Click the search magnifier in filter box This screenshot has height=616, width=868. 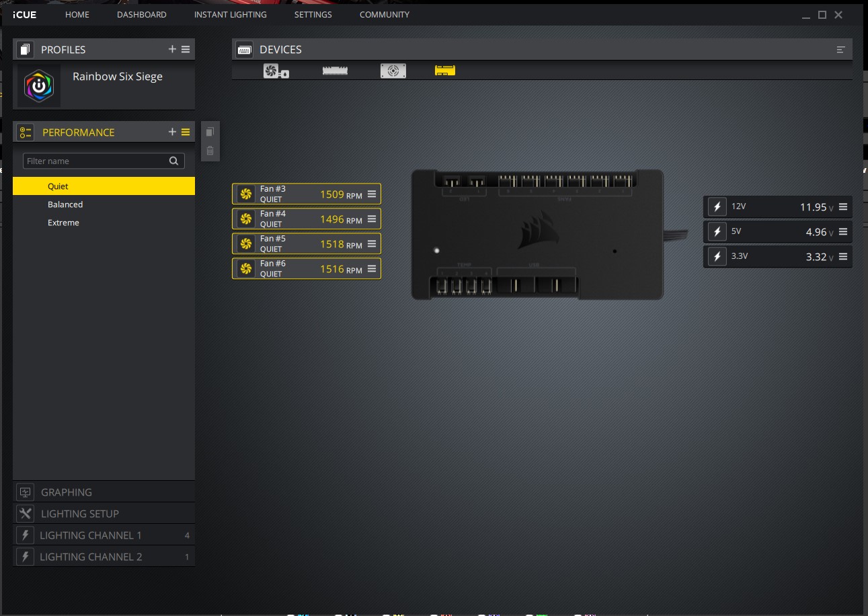pos(173,161)
